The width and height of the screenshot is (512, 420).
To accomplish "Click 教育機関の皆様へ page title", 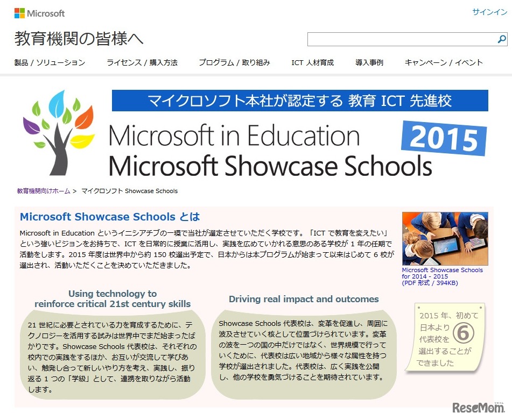I will [79, 39].
